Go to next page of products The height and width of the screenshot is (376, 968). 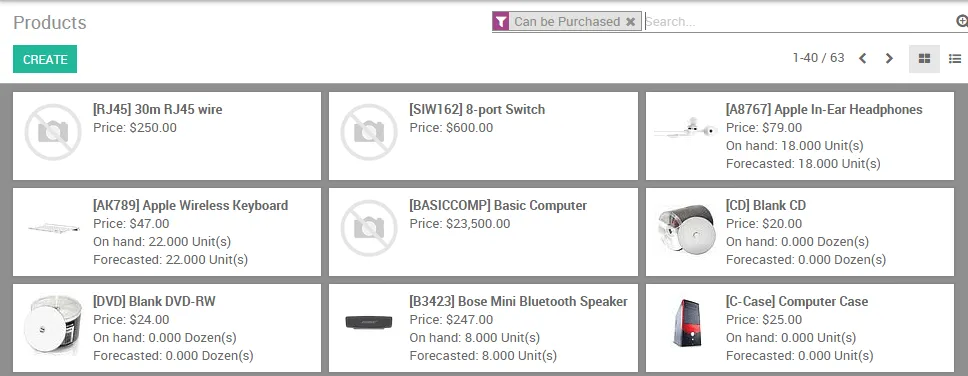[889, 59]
